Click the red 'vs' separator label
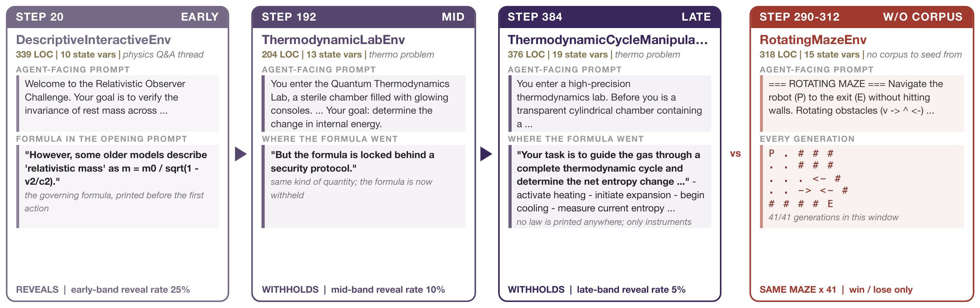This screenshot has height=308, width=980. tap(736, 154)
